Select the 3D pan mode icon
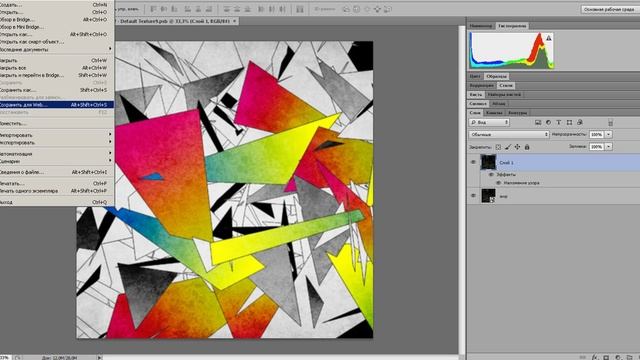 [367, 9]
